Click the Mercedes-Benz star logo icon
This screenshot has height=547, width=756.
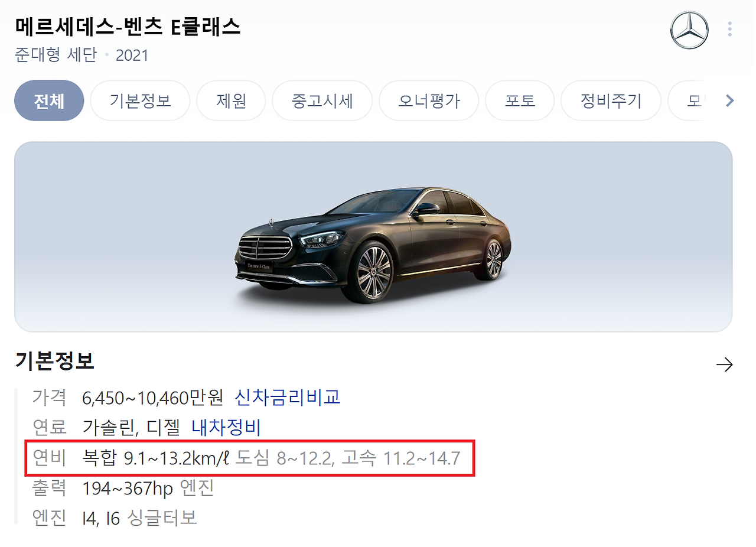[689, 30]
